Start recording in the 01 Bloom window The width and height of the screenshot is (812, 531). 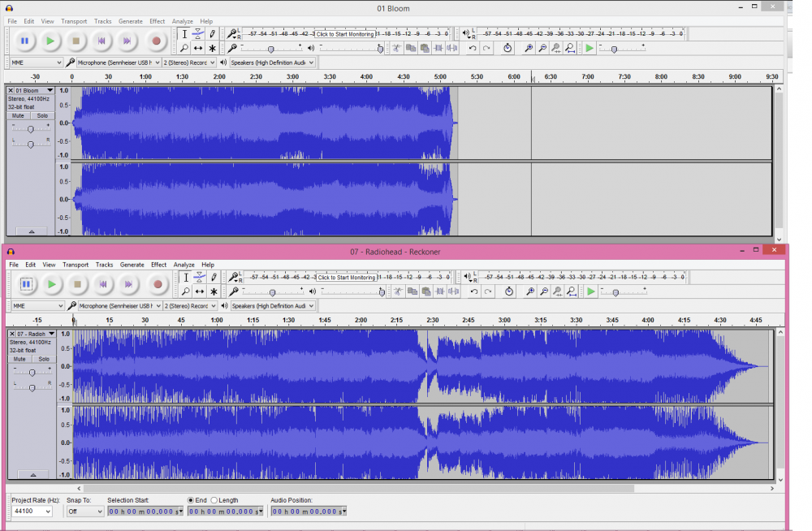click(x=156, y=41)
